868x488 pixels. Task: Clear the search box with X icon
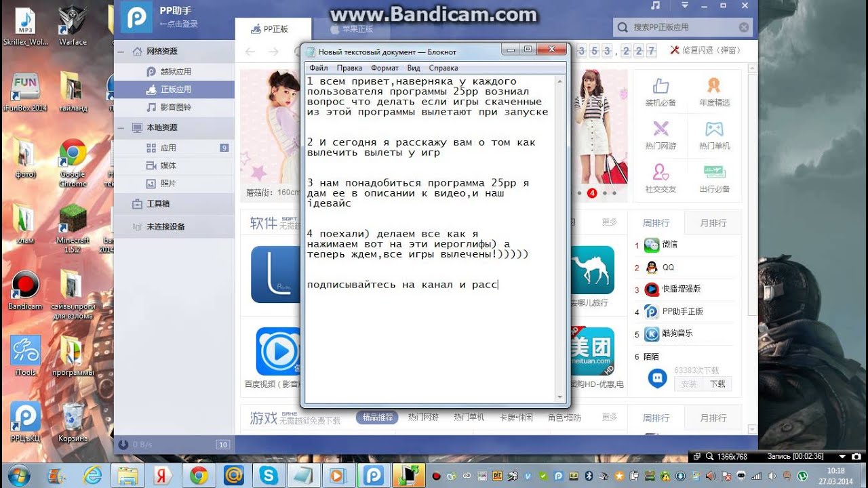(x=744, y=27)
